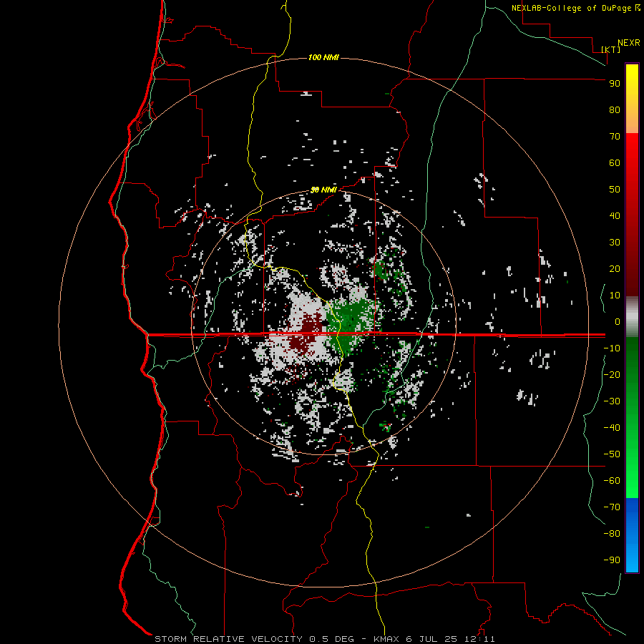Pick the yellow top segment of color bar
This screenshot has height=644, width=644.
632,99
